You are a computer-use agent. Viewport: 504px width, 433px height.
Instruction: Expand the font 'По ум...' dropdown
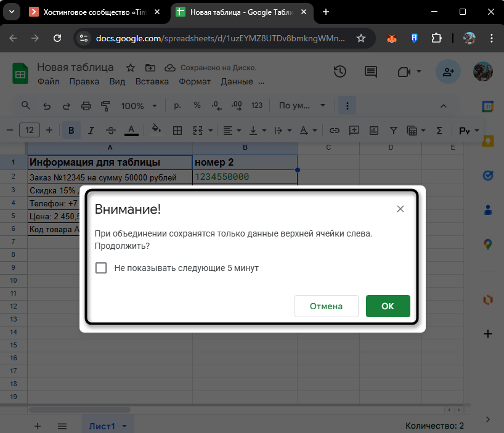[x=299, y=106]
